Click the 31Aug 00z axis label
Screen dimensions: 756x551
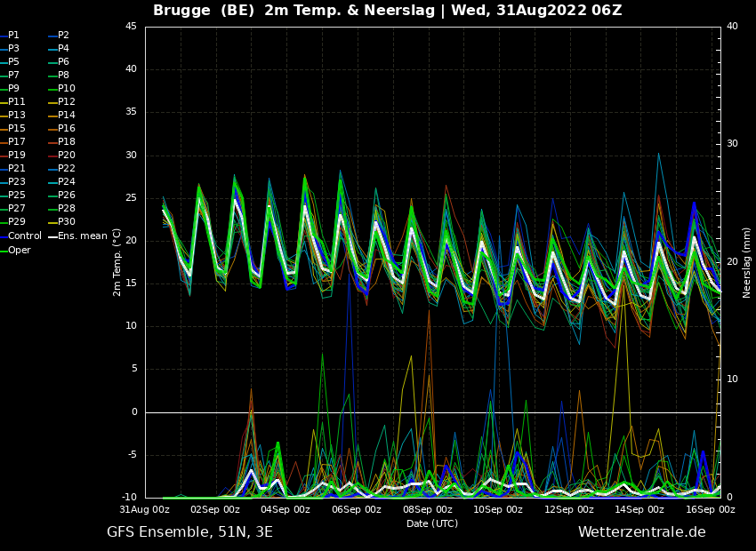(x=145, y=509)
